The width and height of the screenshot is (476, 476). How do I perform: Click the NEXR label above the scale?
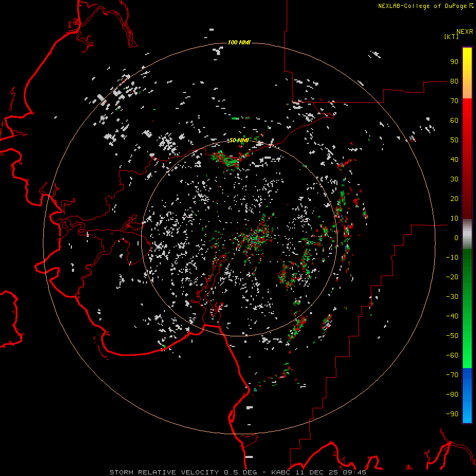point(465,32)
